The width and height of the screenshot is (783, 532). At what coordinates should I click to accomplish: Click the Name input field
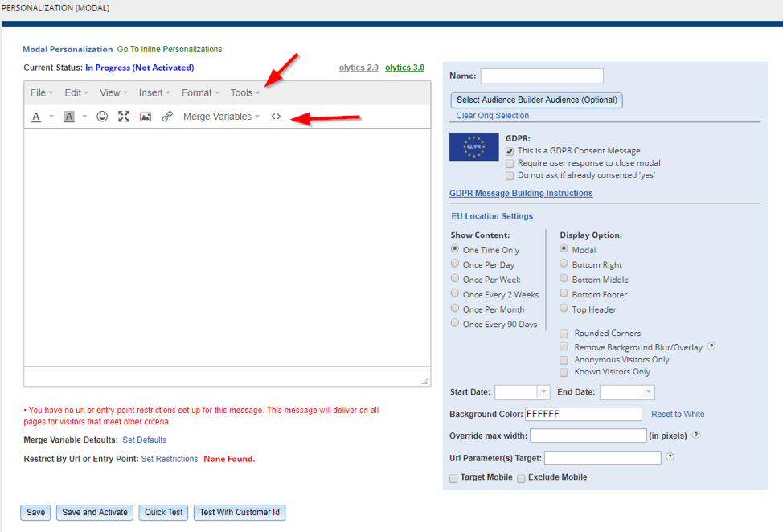pos(542,76)
